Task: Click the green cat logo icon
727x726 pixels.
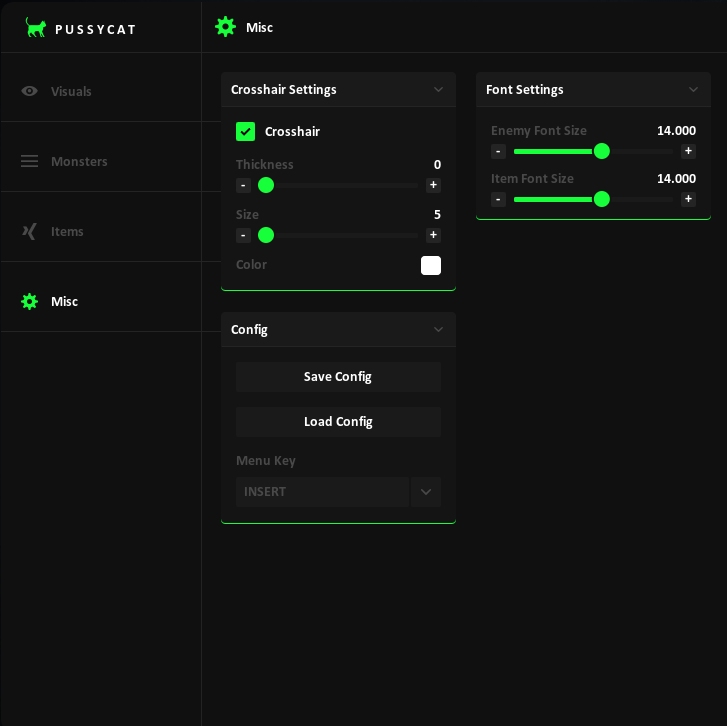Action: tap(36, 28)
